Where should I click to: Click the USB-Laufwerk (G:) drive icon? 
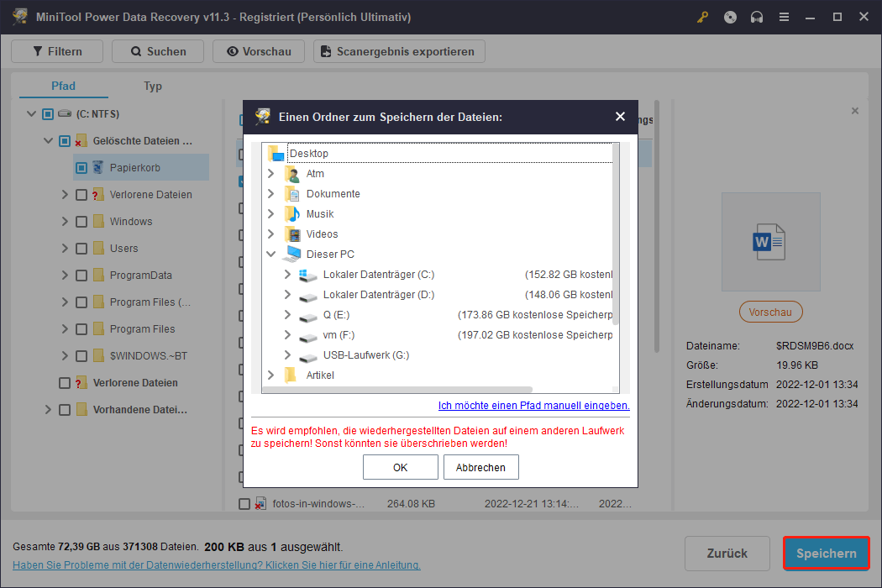[x=308, y=356]
